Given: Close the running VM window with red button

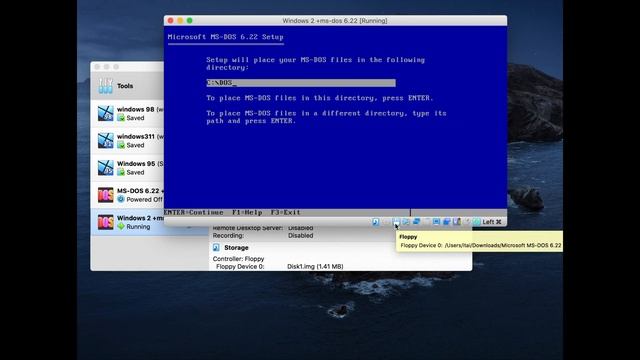Looking at the screenshot, I should (171, 20).
